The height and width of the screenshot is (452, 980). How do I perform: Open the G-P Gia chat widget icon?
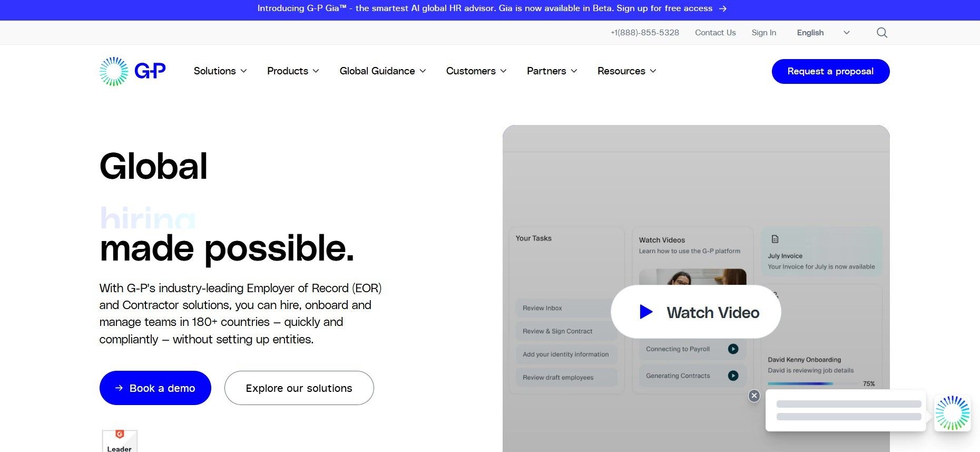point(952,413)
